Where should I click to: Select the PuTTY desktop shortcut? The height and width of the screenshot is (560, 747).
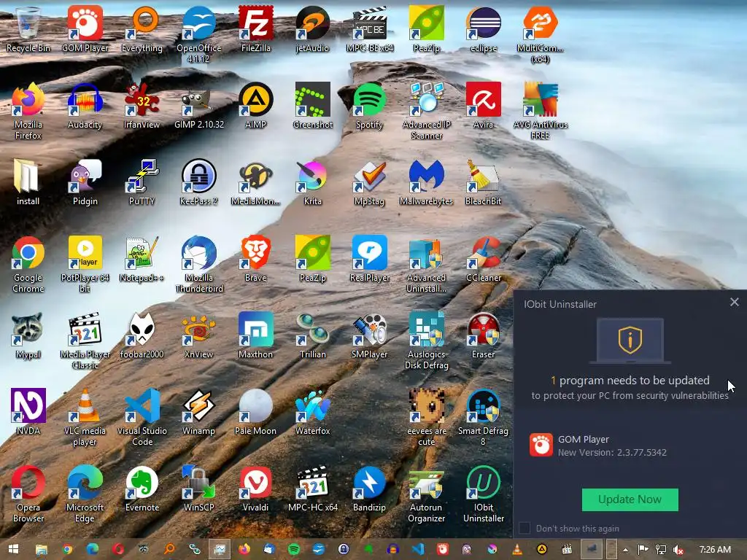click(x=142, y=182)
